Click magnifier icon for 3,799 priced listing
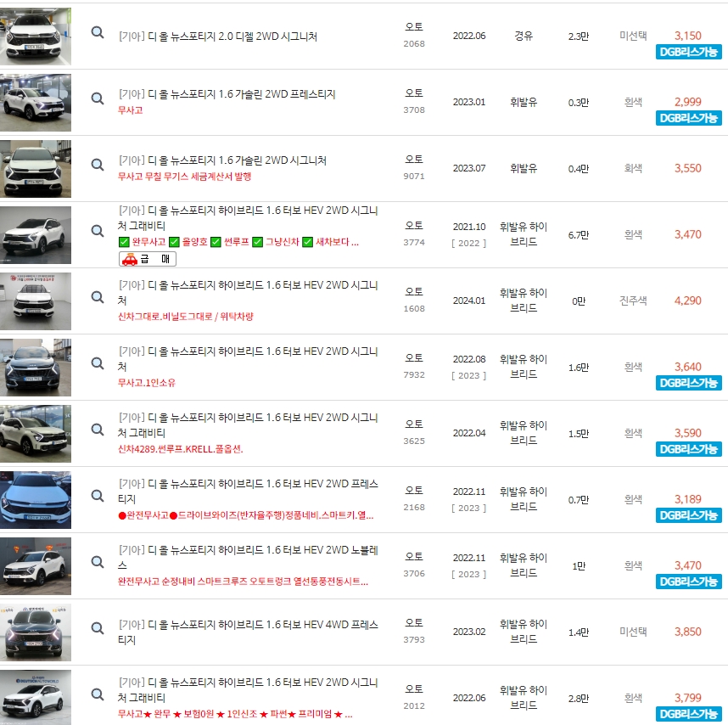The width and height of the screenshot is (728, 725). click(97, 694)
